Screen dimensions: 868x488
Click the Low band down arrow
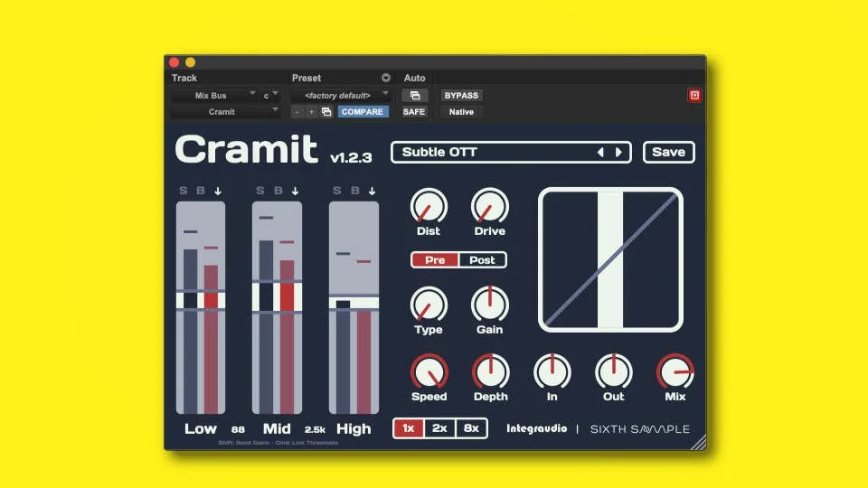tap(218, 191)
